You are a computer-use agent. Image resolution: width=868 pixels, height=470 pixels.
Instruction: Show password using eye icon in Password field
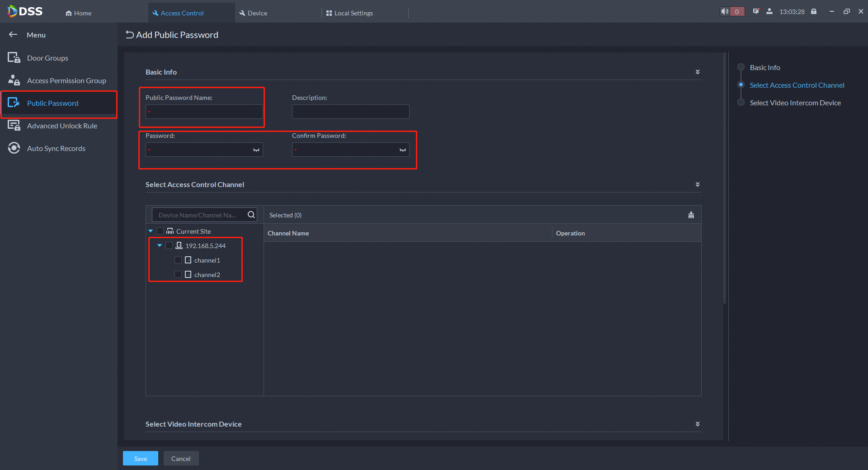point(256,150)
